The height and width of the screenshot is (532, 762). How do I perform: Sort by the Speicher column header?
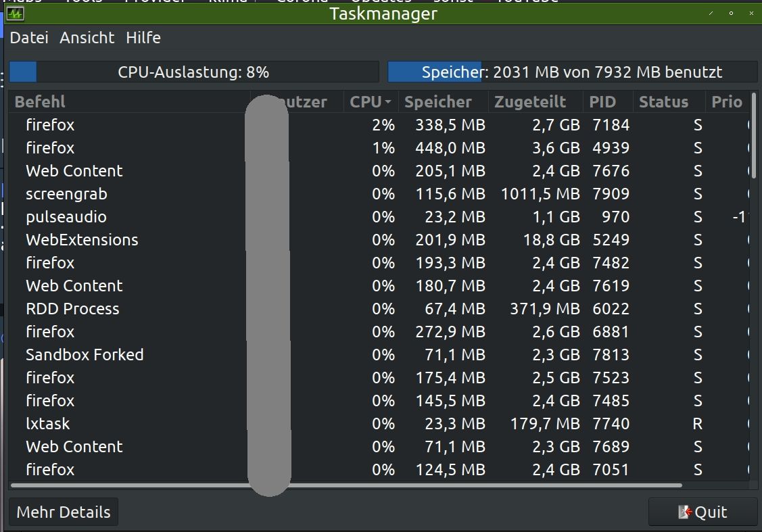tap(443, 102)
